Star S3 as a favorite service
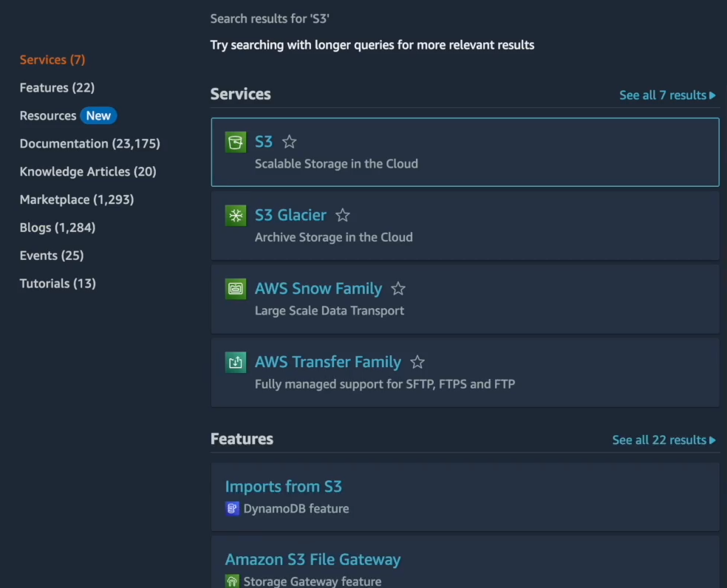This screenshot has width=727, height=588. [x=289, y=141]
